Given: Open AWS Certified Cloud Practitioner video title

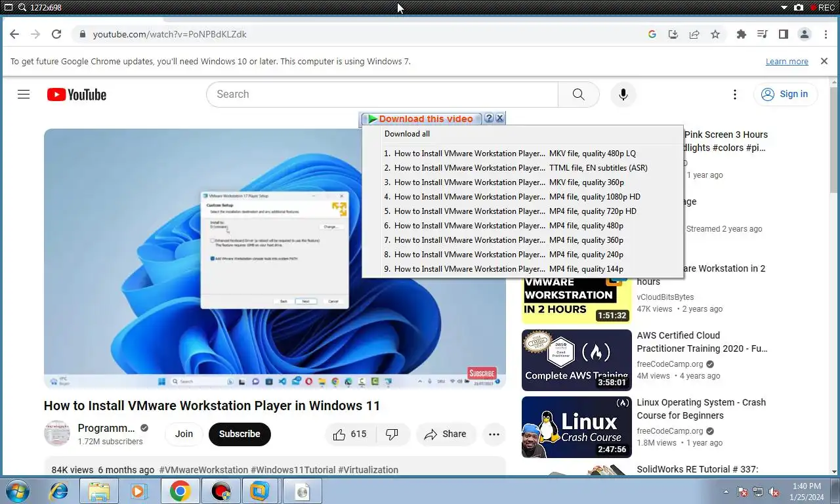Looking at the screenshot, I should [x=702, y=342].
